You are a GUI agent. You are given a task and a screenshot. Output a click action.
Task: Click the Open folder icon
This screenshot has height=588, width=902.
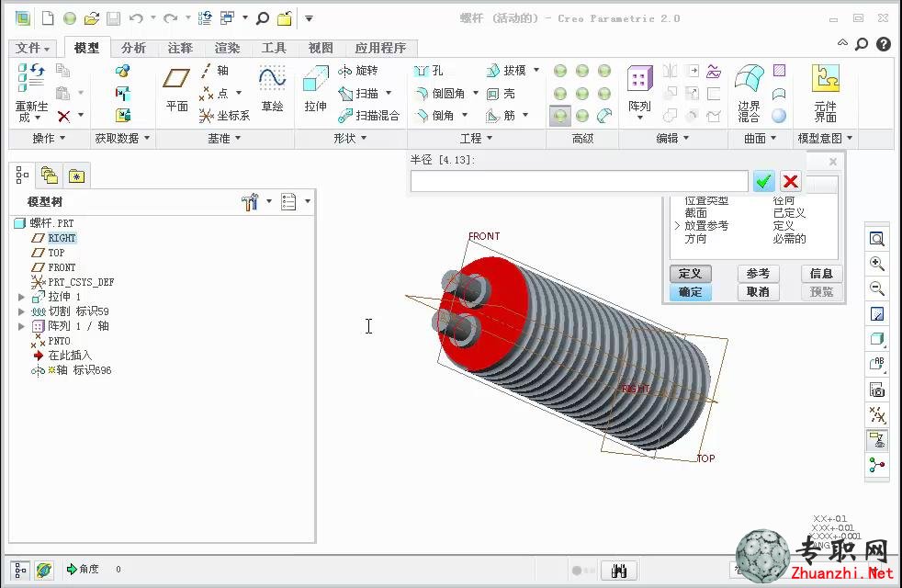coord(92,18)
